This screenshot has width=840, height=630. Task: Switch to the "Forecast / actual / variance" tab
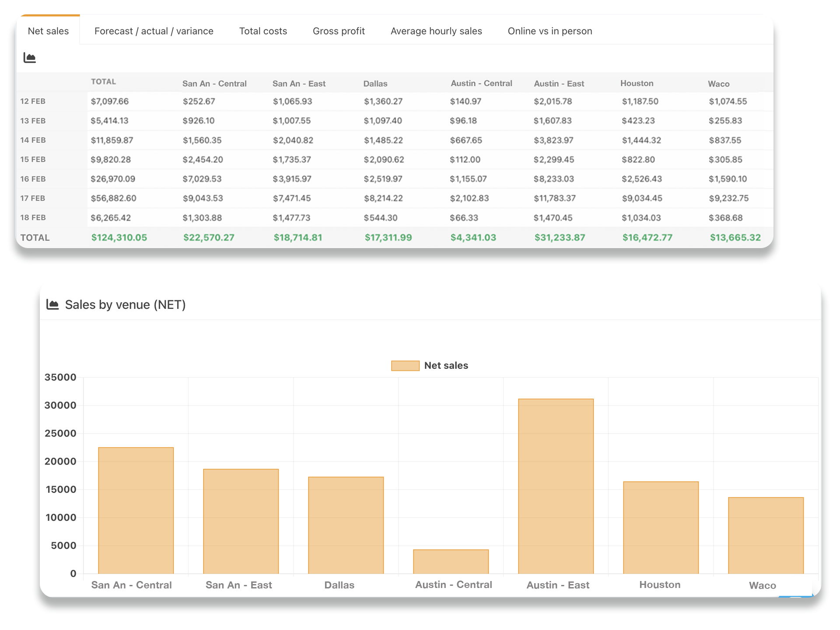[x=154, y=31]
